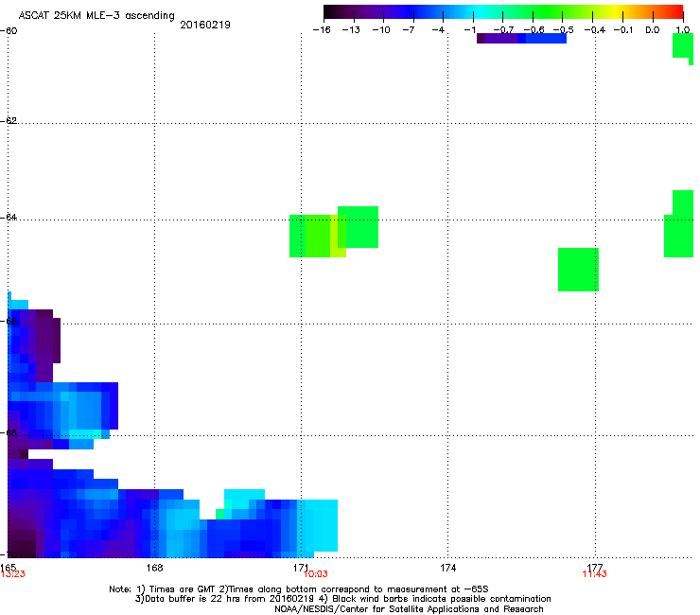Click the yellow-green data strip near longitude 171
700x615 pixels.
click(x=338, y=236)
